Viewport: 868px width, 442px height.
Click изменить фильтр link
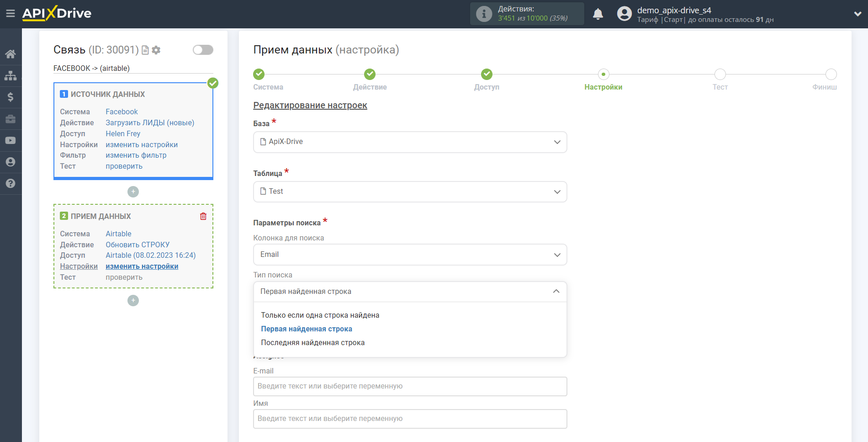136,155
